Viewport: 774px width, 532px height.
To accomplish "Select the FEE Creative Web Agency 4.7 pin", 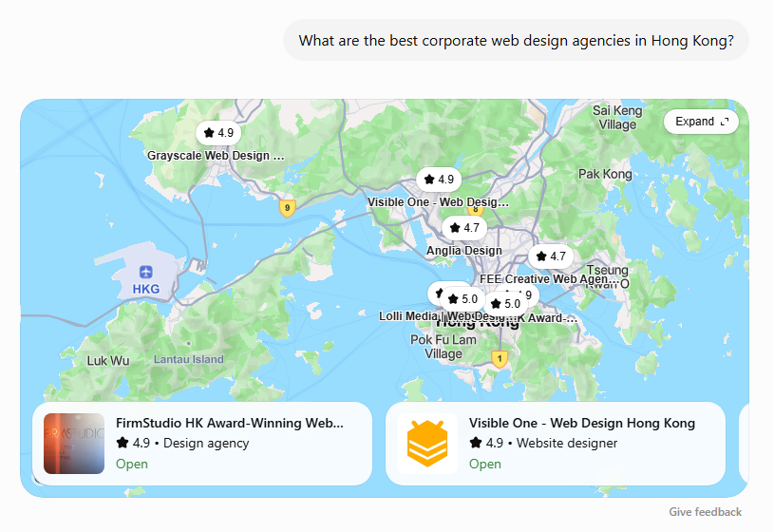I will (x=551, y=256).
